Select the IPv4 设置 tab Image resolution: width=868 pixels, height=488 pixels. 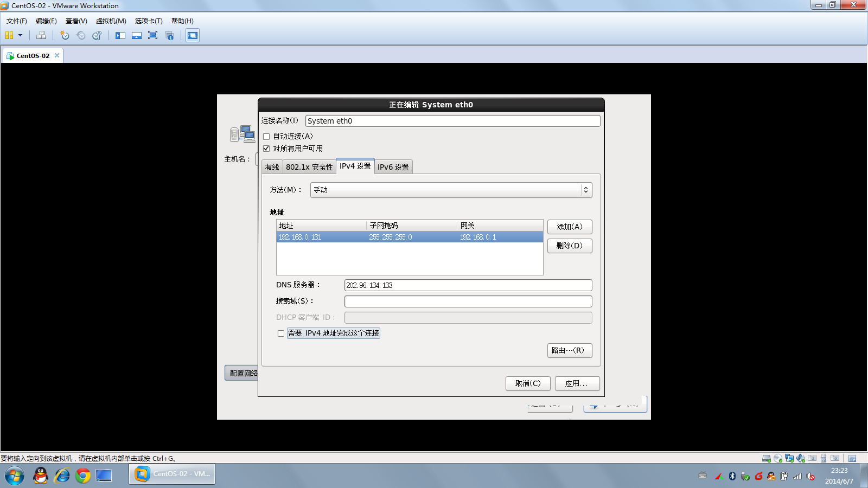(355, 166)
